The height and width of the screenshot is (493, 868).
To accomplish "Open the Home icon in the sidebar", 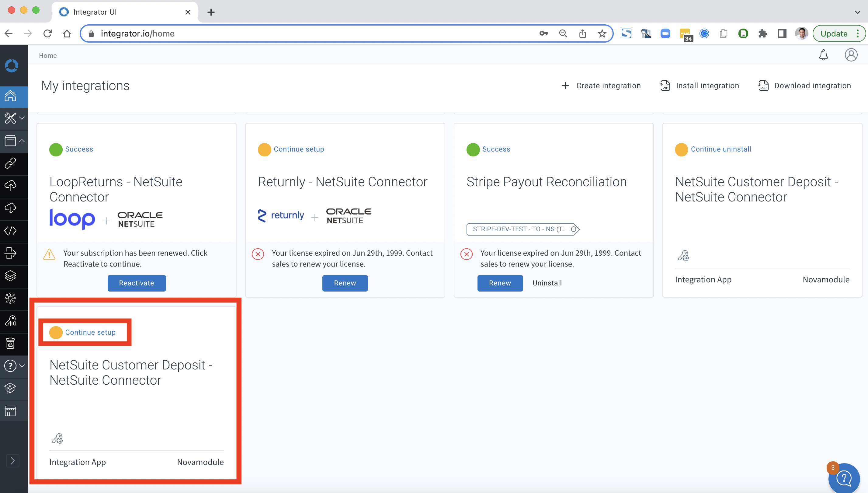I will [10, 96].
